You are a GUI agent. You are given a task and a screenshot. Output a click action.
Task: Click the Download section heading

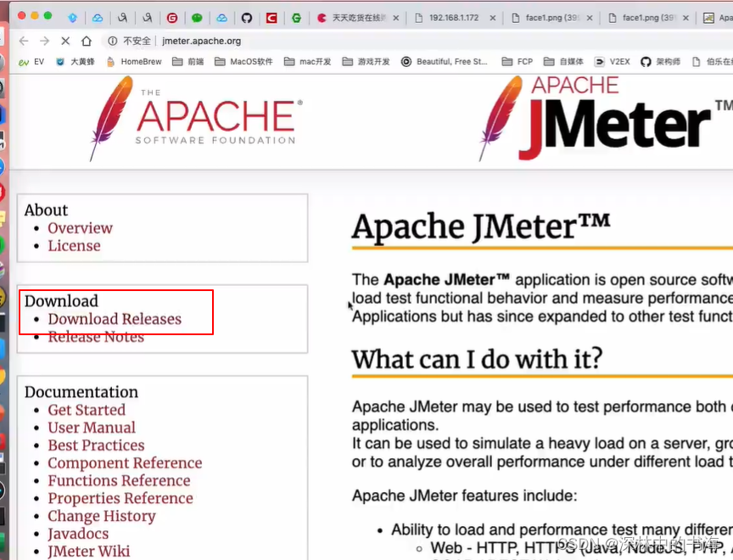61,301
